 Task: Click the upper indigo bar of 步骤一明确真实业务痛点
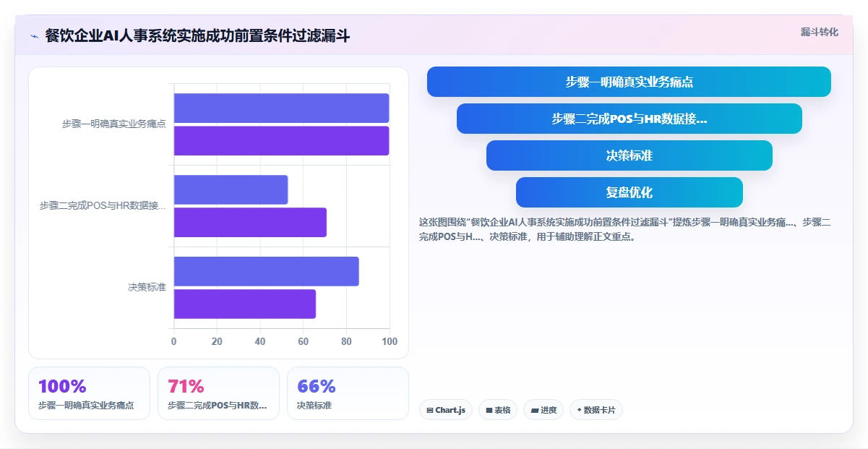tap(281, 108)
